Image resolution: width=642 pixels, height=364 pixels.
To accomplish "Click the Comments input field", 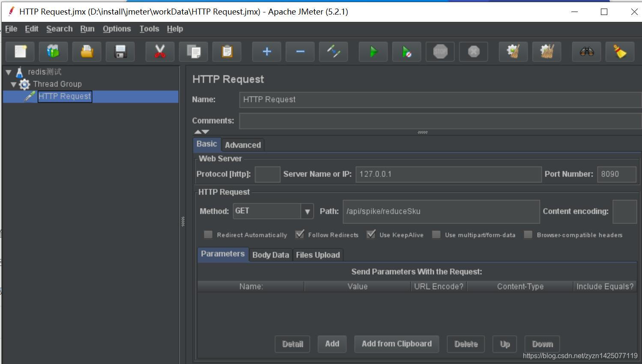I will 440,121.
